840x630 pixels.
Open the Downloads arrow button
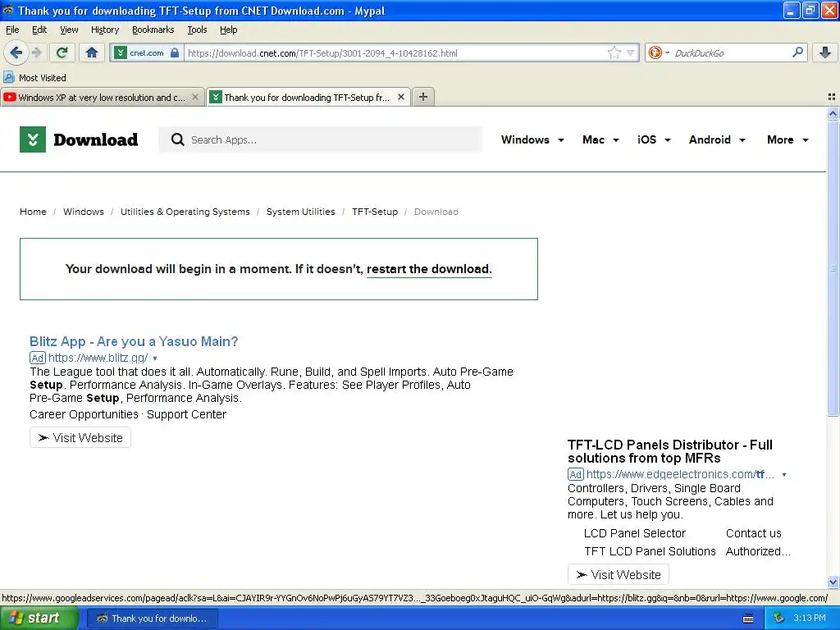point(825,52)
